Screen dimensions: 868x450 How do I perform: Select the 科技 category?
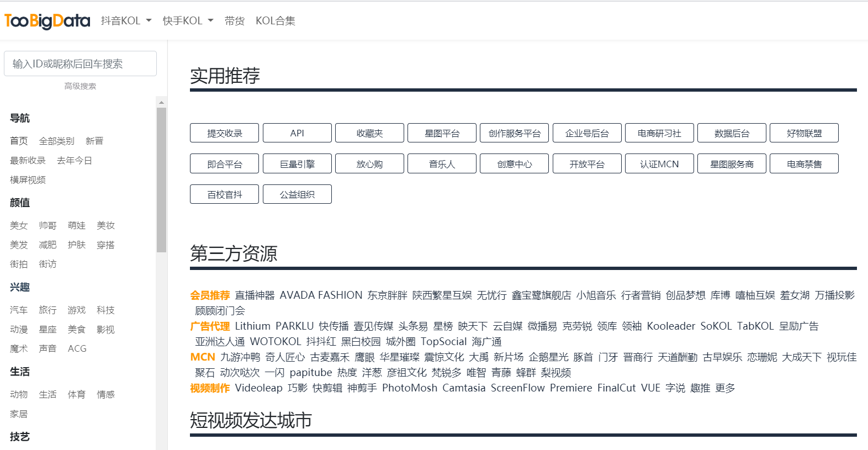(x=105, y=310)
